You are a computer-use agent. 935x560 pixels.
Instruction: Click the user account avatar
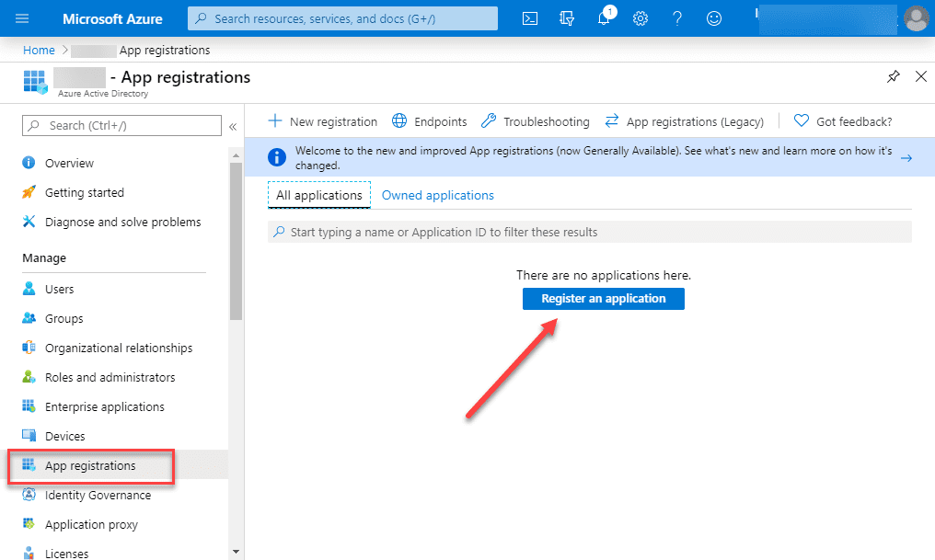(916, 18)
